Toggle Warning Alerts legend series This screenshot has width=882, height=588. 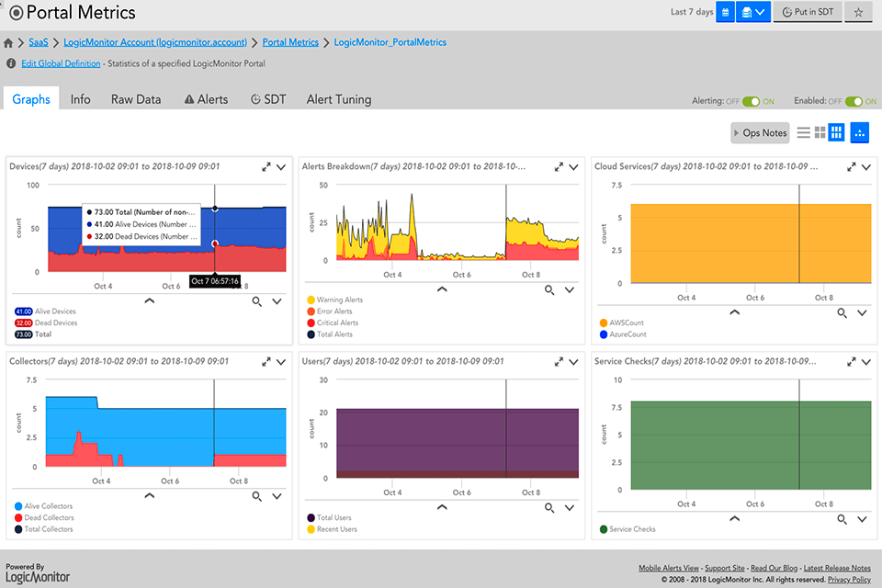coord(334,300)
